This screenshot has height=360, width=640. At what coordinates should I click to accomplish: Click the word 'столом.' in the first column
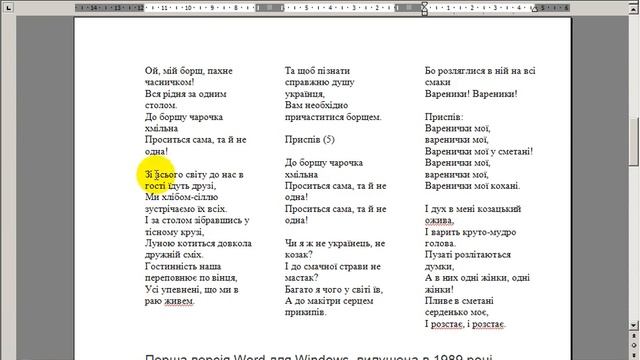click(x=161, y=105)
